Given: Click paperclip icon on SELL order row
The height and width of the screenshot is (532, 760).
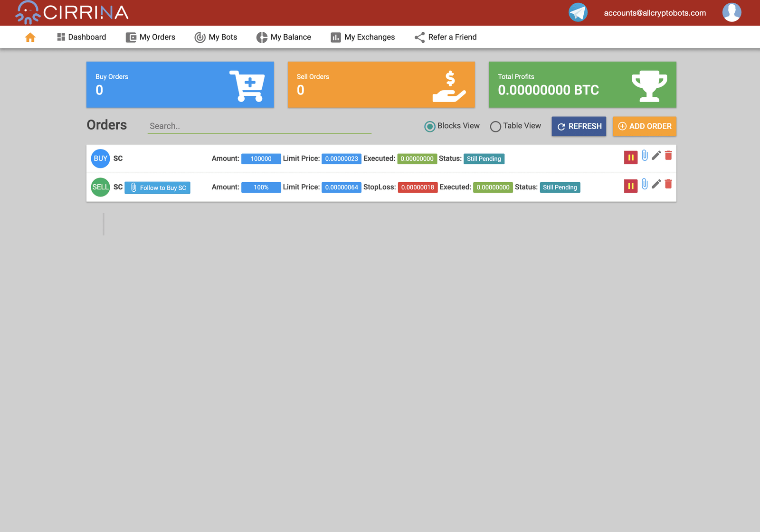Looking at the screenshot, I should coord(645,184).
